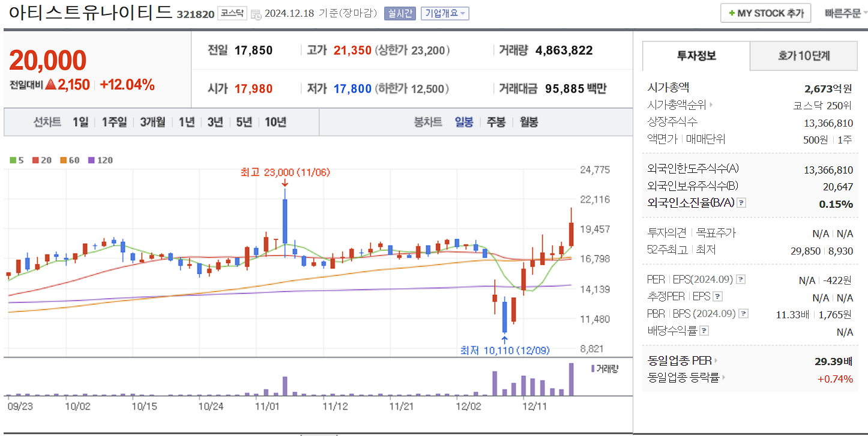This screenshot has height=436, width=868.
Task: Switch to the 호가 10단계 tab
Action: pyautogui.click(x=804, y=56)
